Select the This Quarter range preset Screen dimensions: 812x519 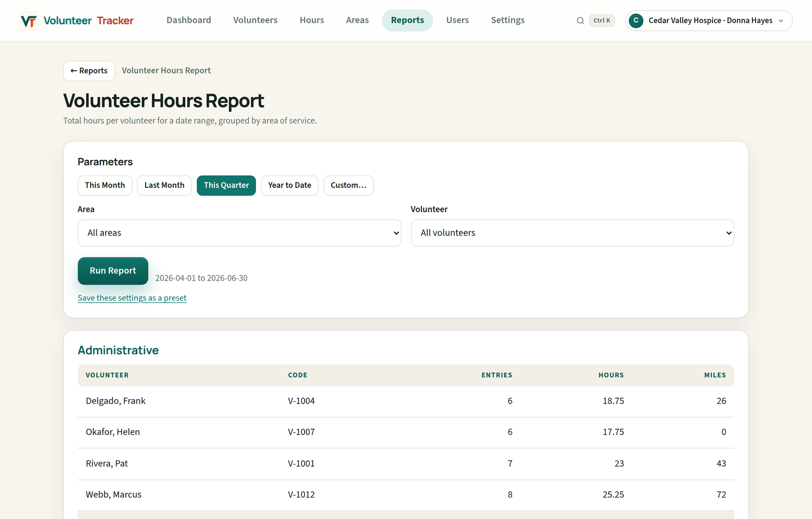(226, 185)
